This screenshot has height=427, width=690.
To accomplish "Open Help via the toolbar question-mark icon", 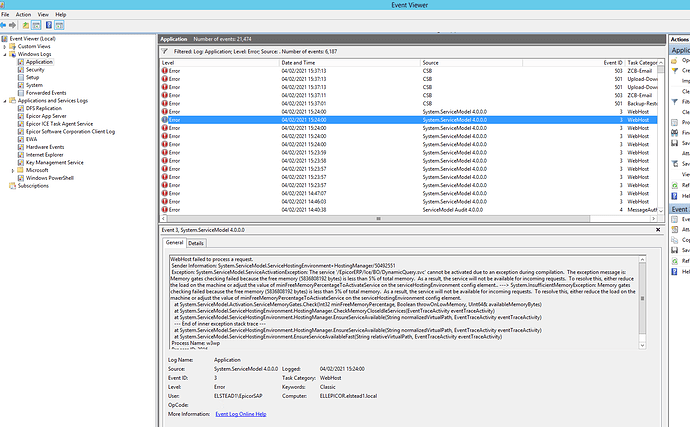I will tap(48, 25).
